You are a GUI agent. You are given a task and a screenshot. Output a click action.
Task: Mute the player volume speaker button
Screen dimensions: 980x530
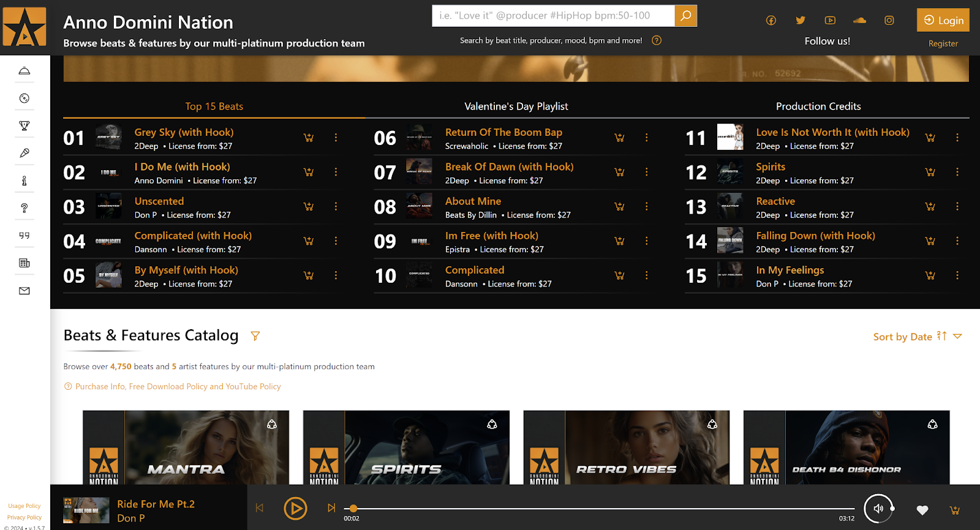[878, 509]
